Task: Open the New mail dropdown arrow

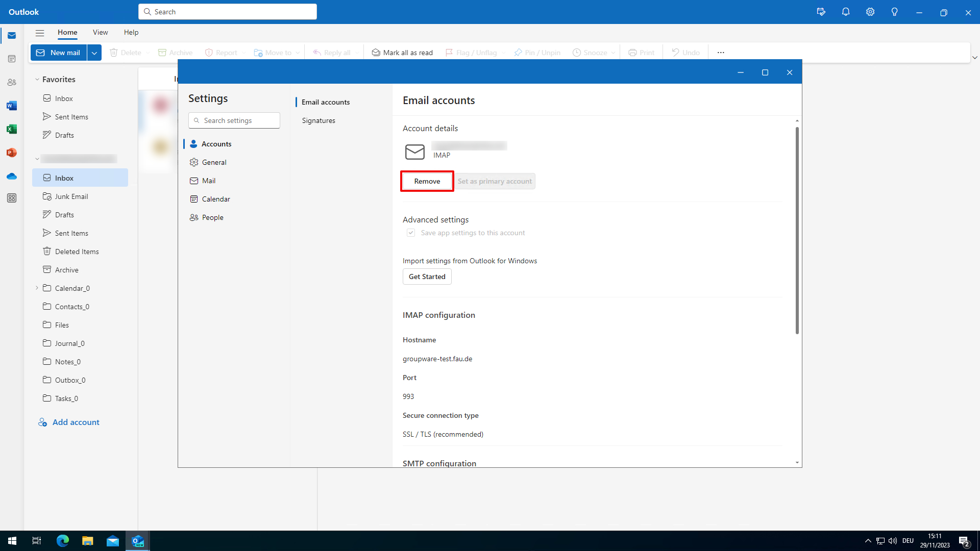Action: pos(94,53)
